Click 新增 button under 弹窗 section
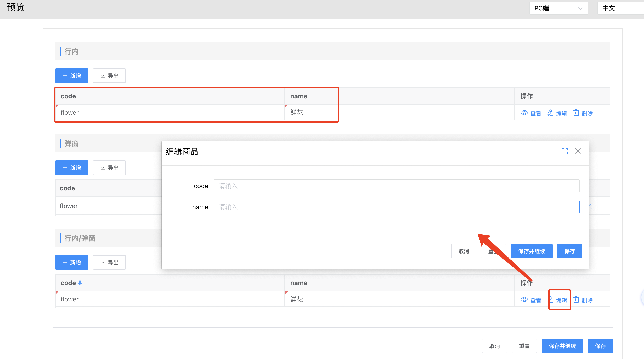This screenshot has height=359, width=644. pyautogui.click(x=72, y=168)
